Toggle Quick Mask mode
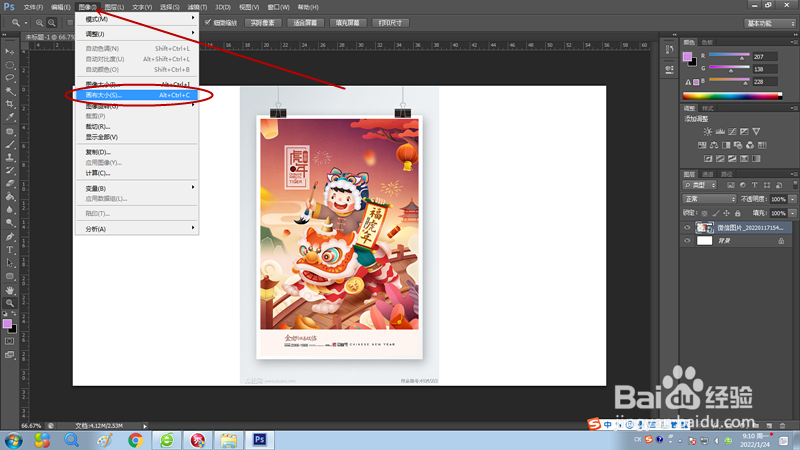 coord(10,341)
